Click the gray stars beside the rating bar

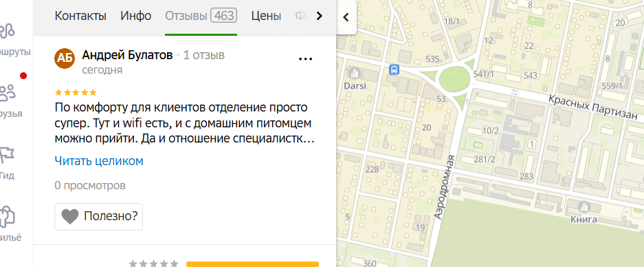point(153,264)
